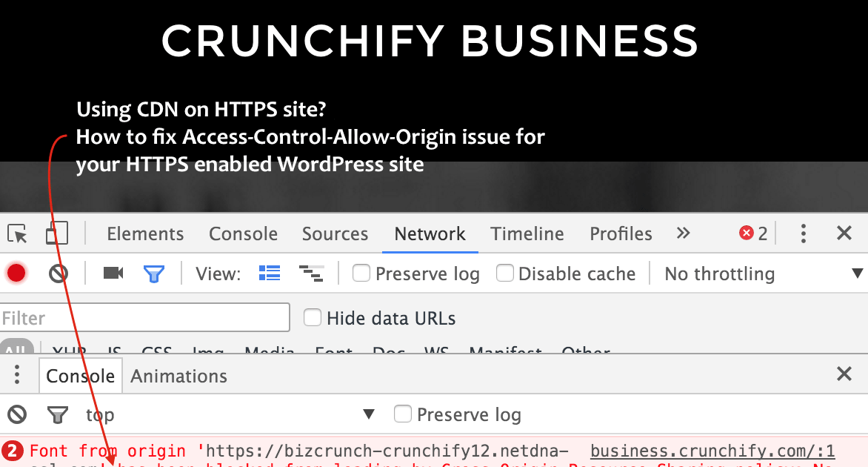Open the No throttling dropdown
The width and height of the screenshot is (868, 467).
pos(764,274)
